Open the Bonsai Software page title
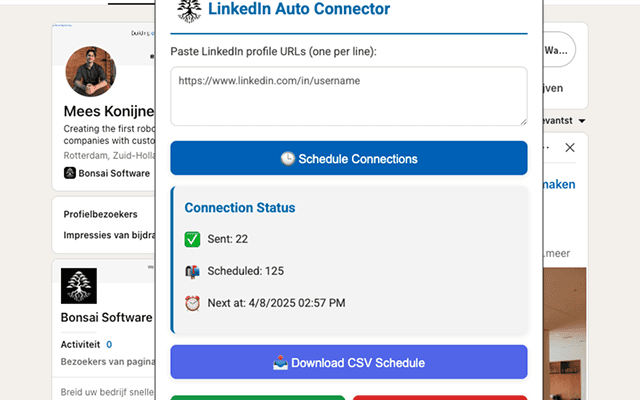Screen dimensions: 640x400 (x=107, y=318)
